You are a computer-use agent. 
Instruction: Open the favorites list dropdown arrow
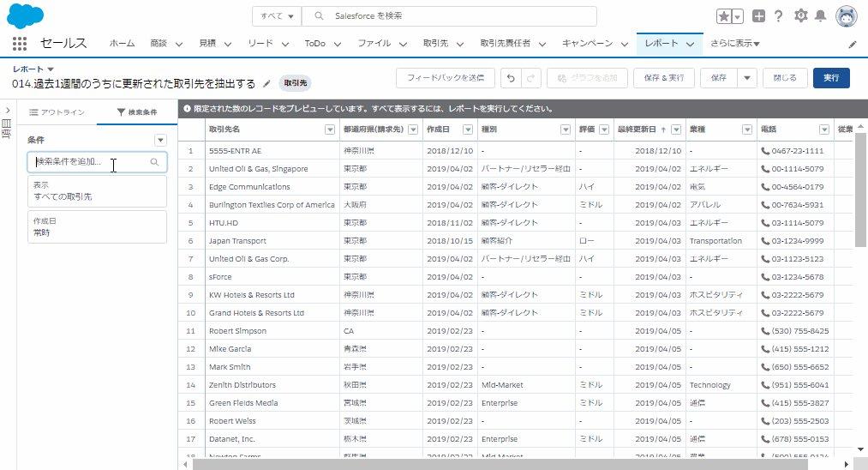(x=738, y=16)
